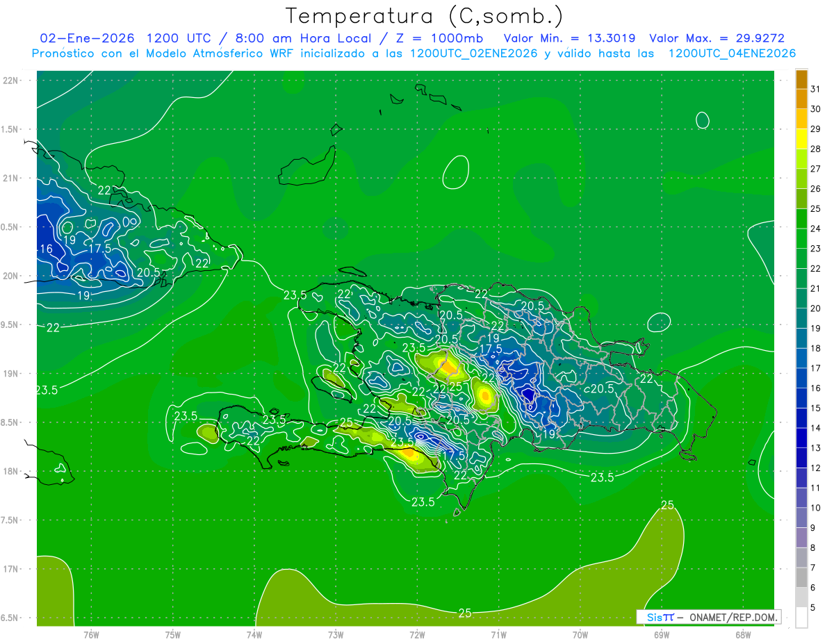Image resolution: width=834 pixels, height=644 pixels.
Task: Pick the gray swatch between 6 and 7
Action: pos(801,577)
